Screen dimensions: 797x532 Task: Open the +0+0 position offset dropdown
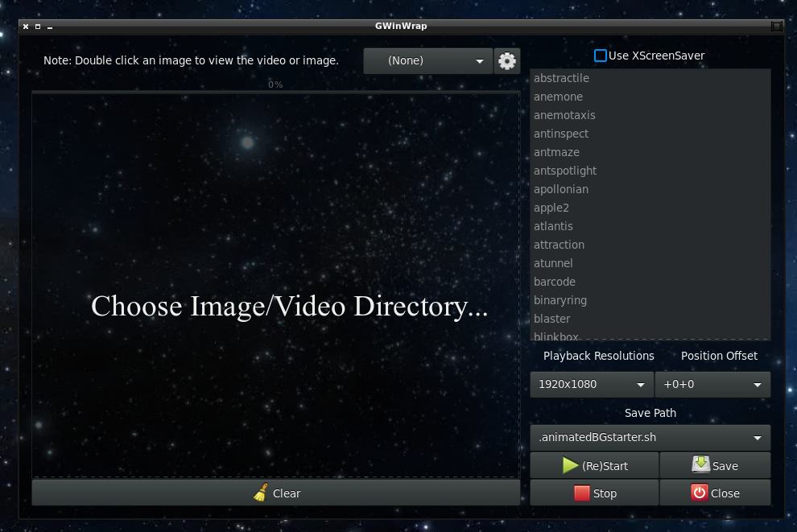click(x=712, y=384)
